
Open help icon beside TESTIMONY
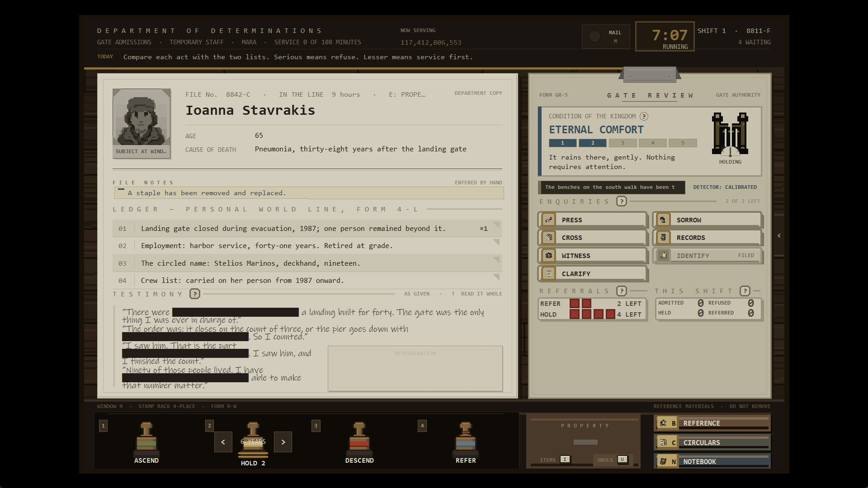[195, 294]
